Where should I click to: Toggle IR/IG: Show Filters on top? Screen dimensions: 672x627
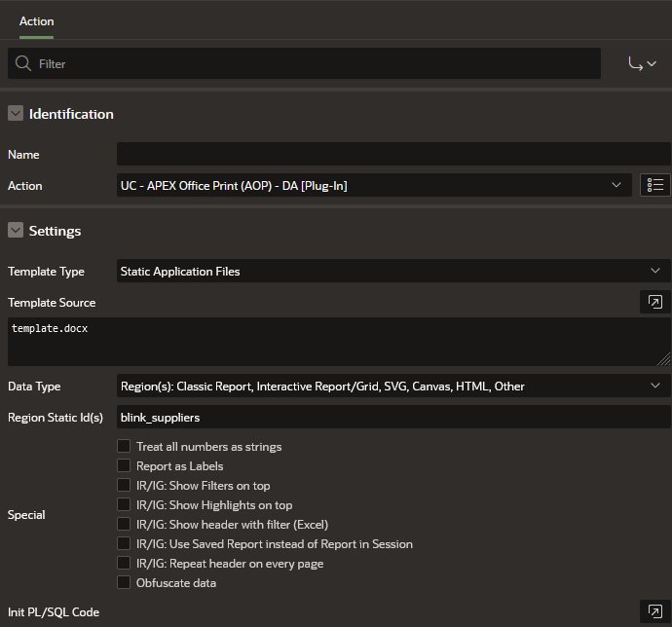pos(124,486)
